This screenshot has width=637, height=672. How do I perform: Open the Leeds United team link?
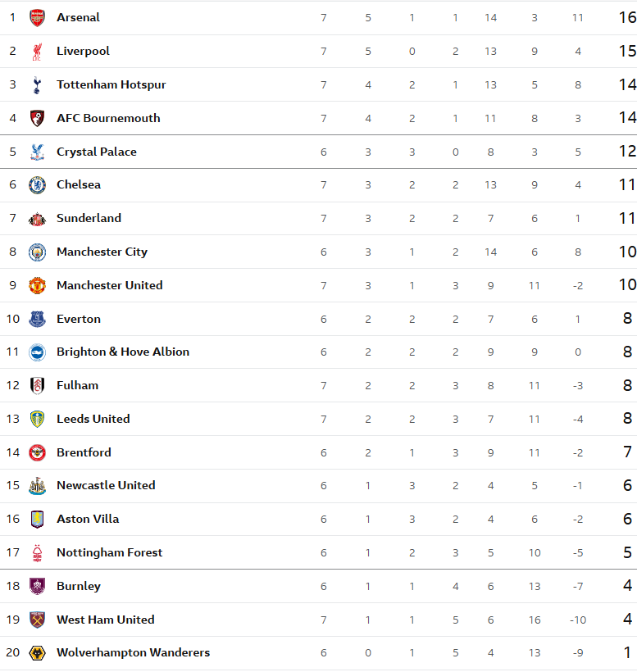tap(93, 419)
